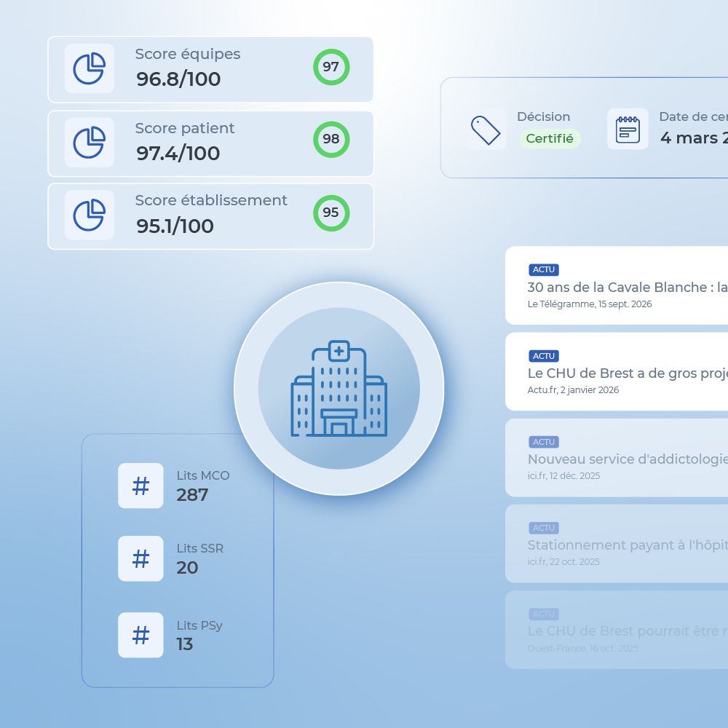Screen dimensions: 728x728
Task: Click the source line ici.fr, 12 déc. 2025
Action: pyautogui.click(x=563, y=476)
